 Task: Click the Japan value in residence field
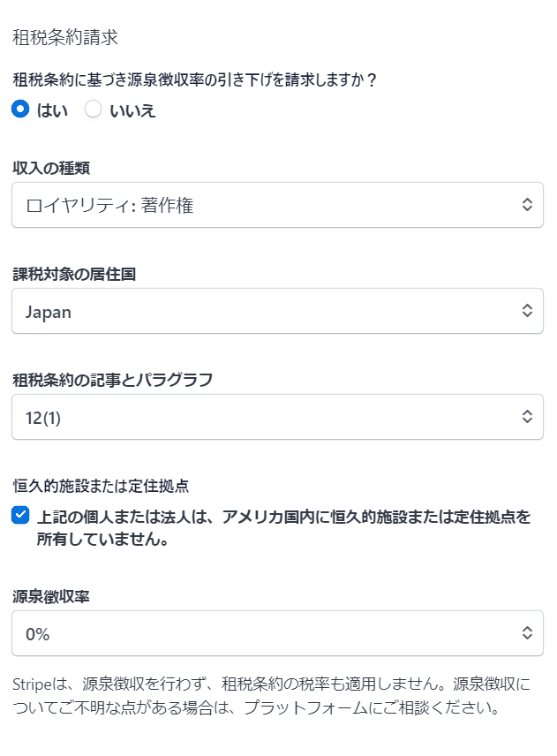click(49, 311)
